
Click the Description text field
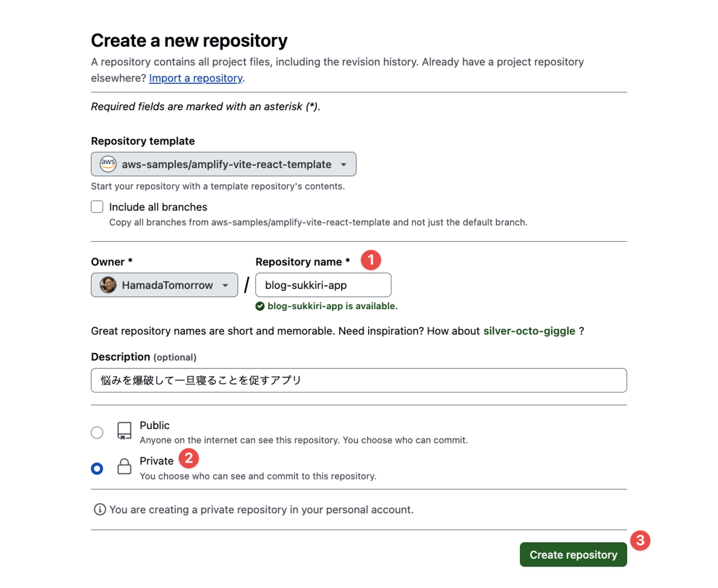tap(359, 380)
